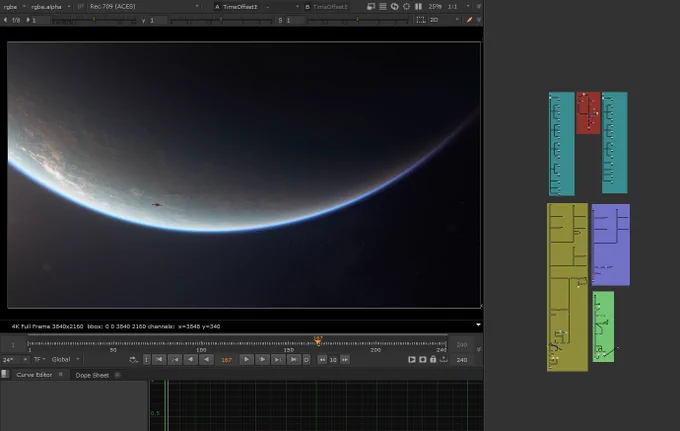Click the capture viewer camera icon
This screenshot has width=680, height=431.
(x=422, y=359)
